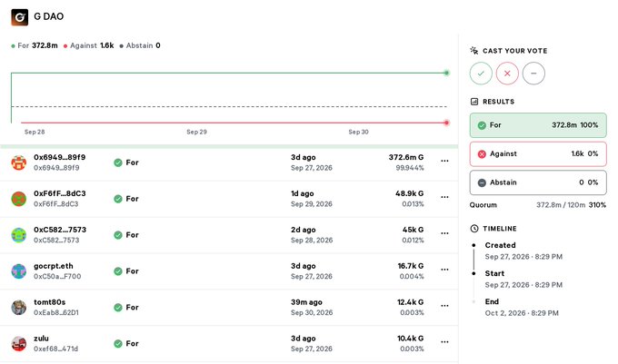Click the Results chart icon
Image resolution: width=618 pixels, height=364 pixels.
point(474,102)
